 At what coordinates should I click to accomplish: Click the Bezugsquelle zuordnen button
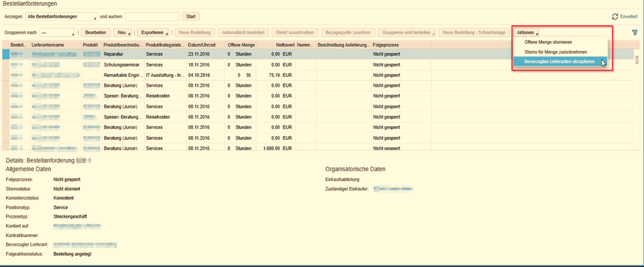349,32
